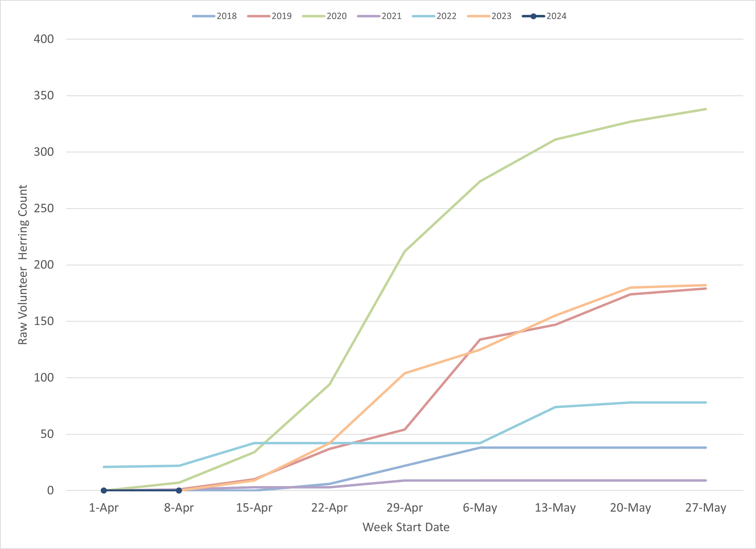
Task: Select the Raw Volunteer Herring Count title
Action: pyautogui.click(x=23, y=264)
